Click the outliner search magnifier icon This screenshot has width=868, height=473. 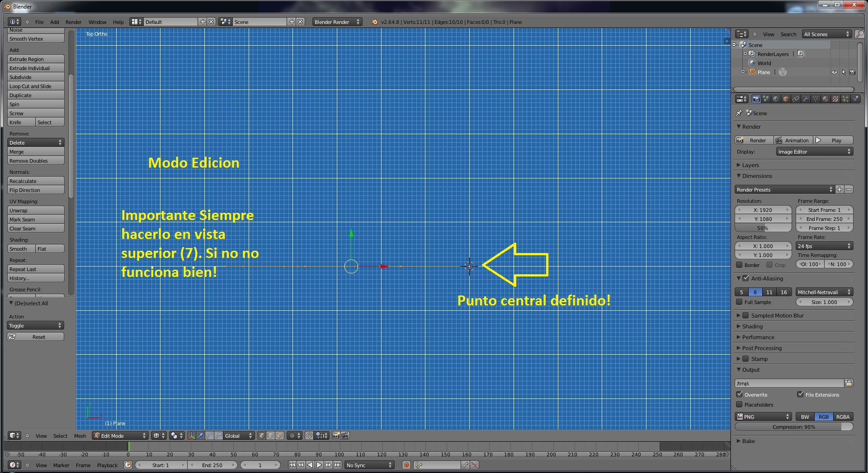(859, 34)
